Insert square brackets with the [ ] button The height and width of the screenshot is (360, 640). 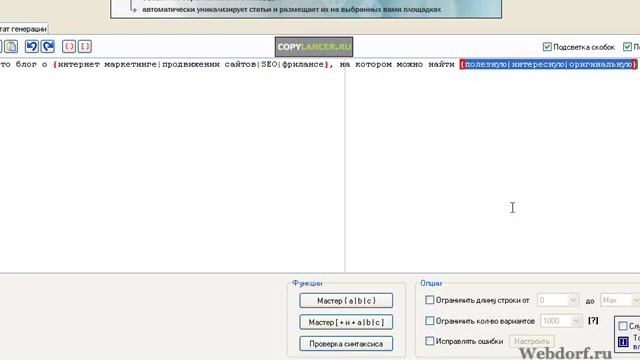85,47
